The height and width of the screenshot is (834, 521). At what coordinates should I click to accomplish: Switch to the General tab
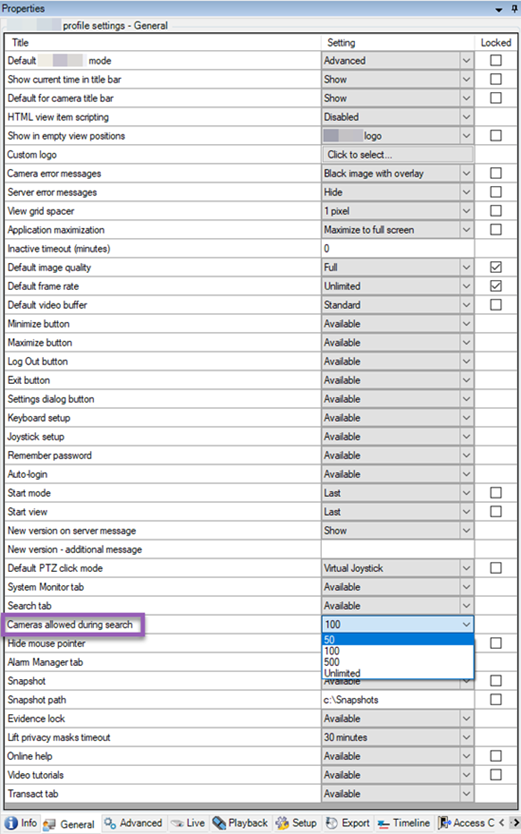click(x=70, y=824)
